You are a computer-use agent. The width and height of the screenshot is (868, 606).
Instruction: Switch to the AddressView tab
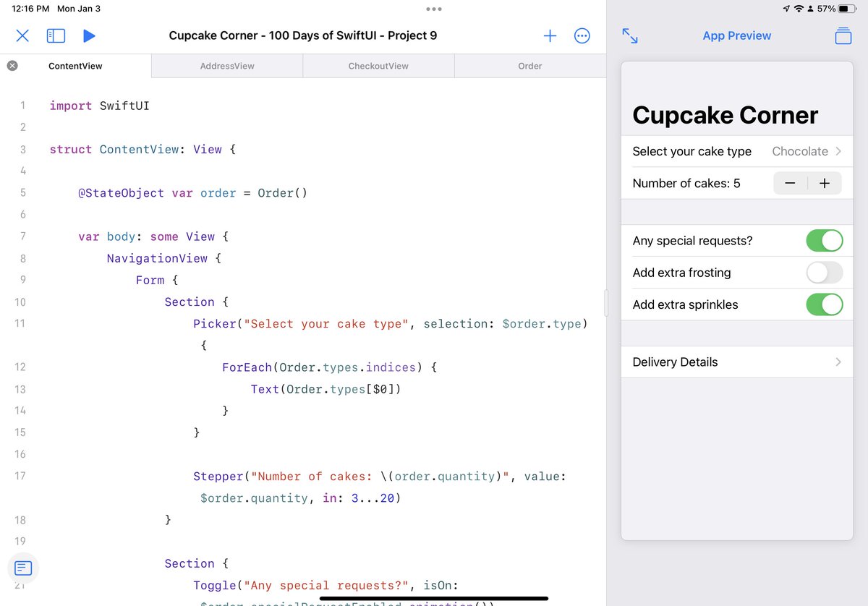tap(226, 65)
